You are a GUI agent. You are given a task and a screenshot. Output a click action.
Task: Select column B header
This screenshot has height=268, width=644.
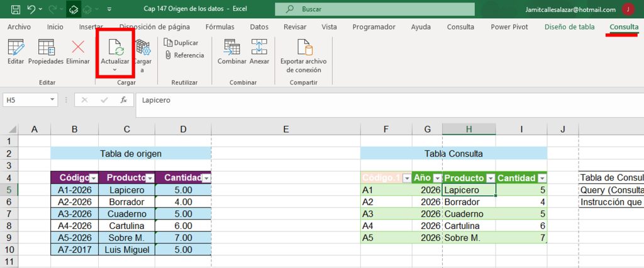[x=74, y=130]
